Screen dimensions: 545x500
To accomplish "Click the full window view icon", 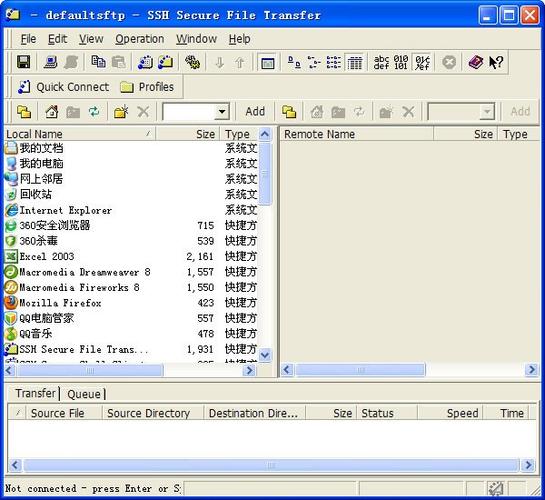I will pyautogui.click(x=267, y=63).
